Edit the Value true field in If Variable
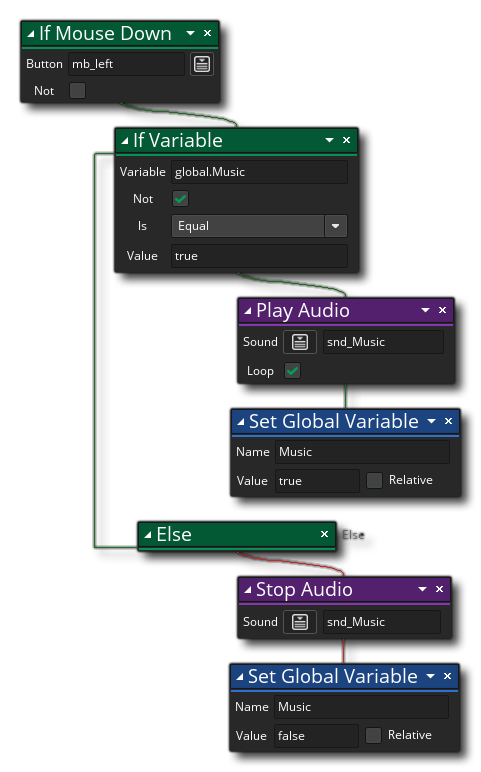Screen dimensions: 481x772 (x=259, y=256)
